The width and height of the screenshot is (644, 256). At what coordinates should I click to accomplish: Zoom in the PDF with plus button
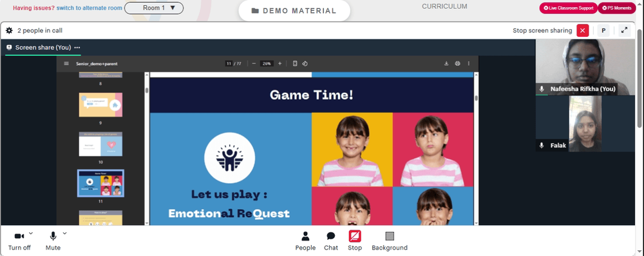pyautogui.click(x=280, y=63)
